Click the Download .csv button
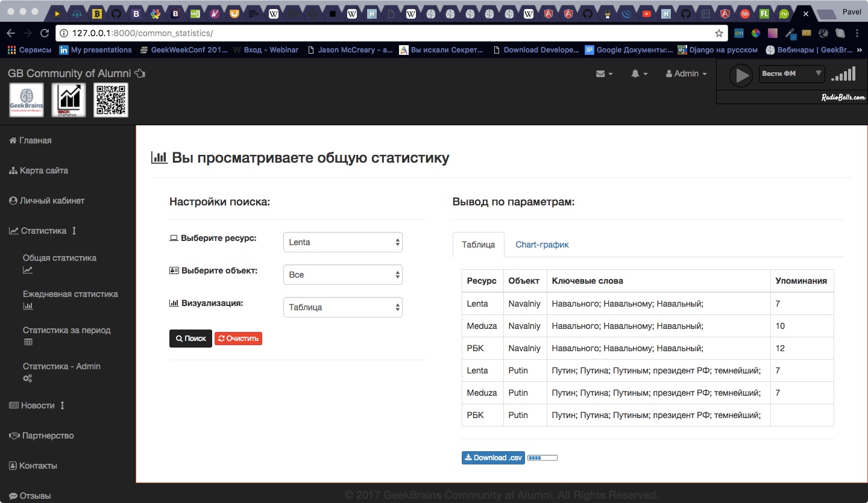 tap(493, 458)
